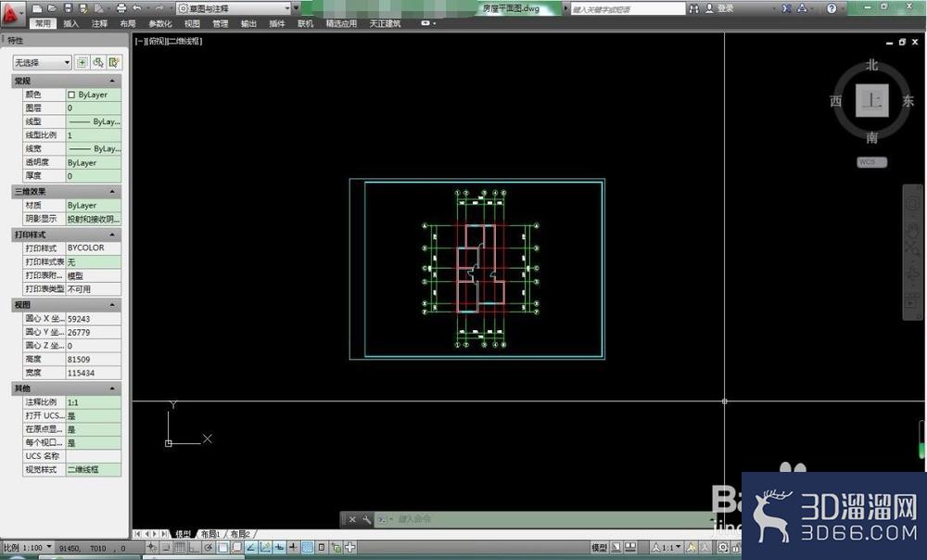Collapse the 三维效果 properties section
Viewport: 927px width, 560px height.
112,192
